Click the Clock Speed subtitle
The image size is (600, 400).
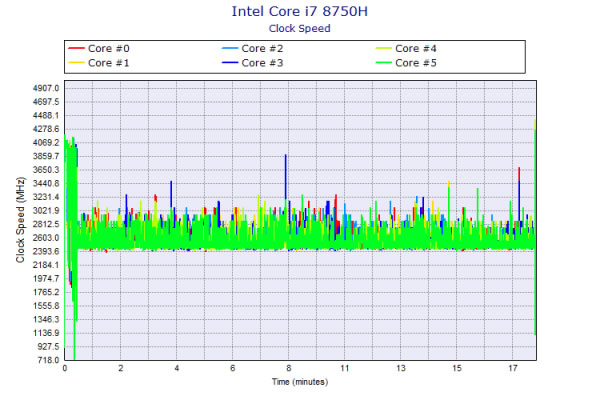click(300, 29)
